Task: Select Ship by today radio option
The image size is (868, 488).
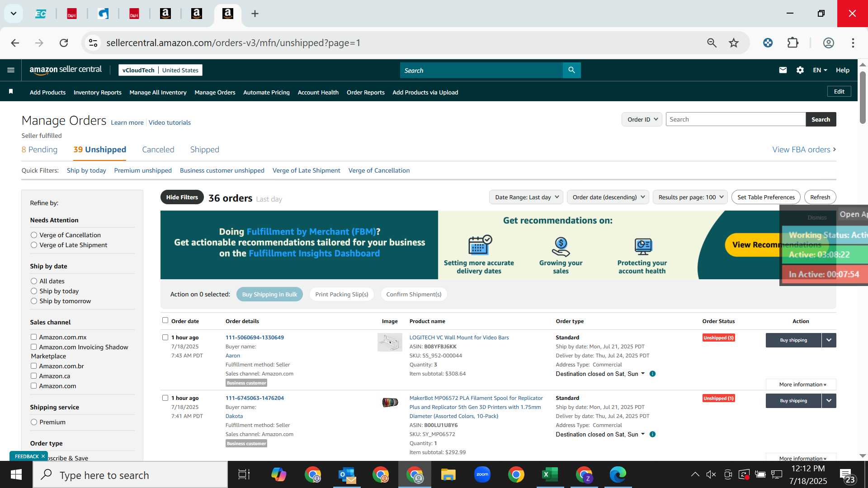Action: click(x=34, y=291)
